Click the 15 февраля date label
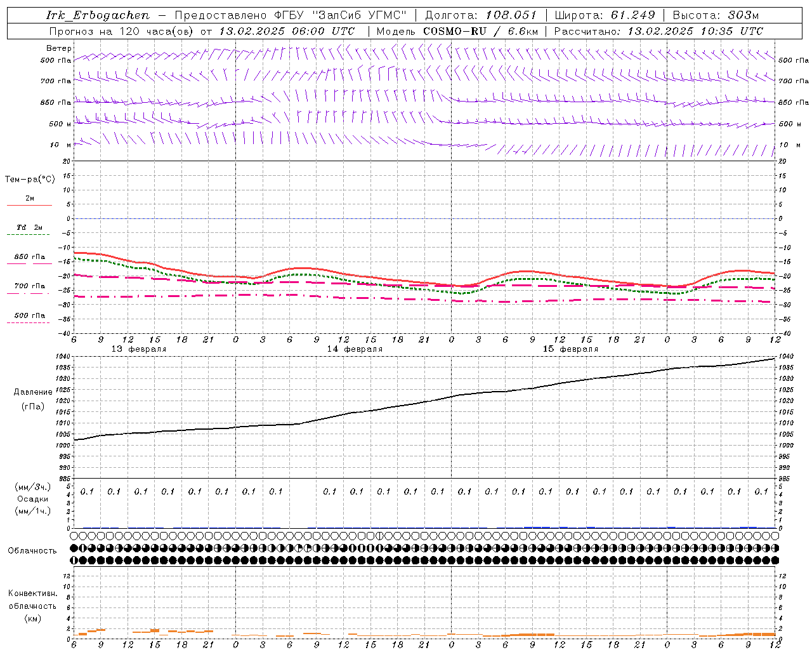 tap(570, 349)
